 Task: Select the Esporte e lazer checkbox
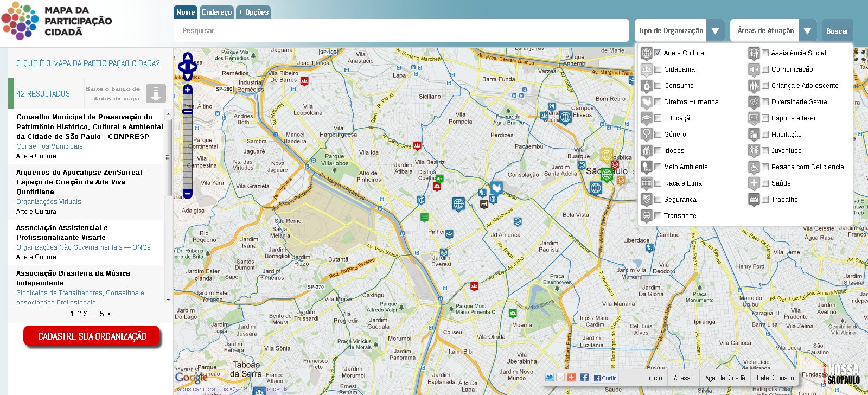(x=765, y=118)
